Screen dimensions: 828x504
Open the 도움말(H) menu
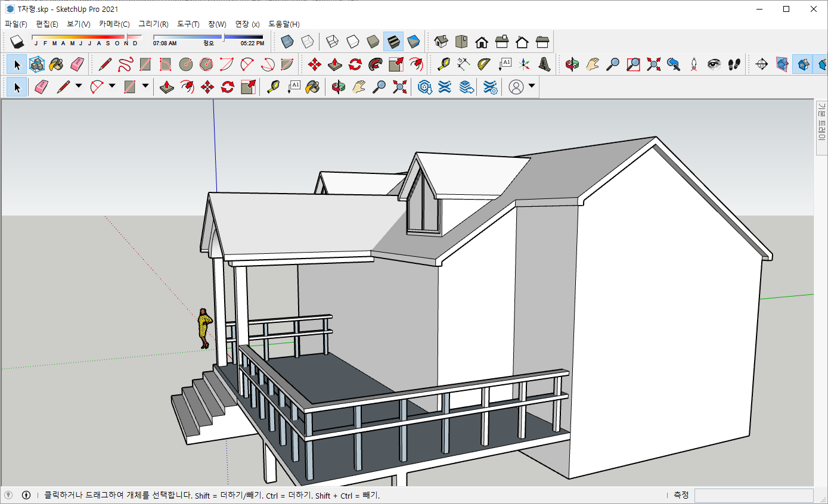tap(284, 24)
